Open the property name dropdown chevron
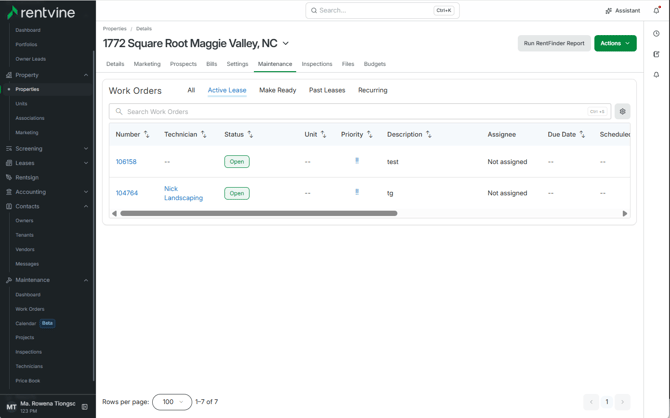This screenshot has width=670, height=418. coord(286,44)
